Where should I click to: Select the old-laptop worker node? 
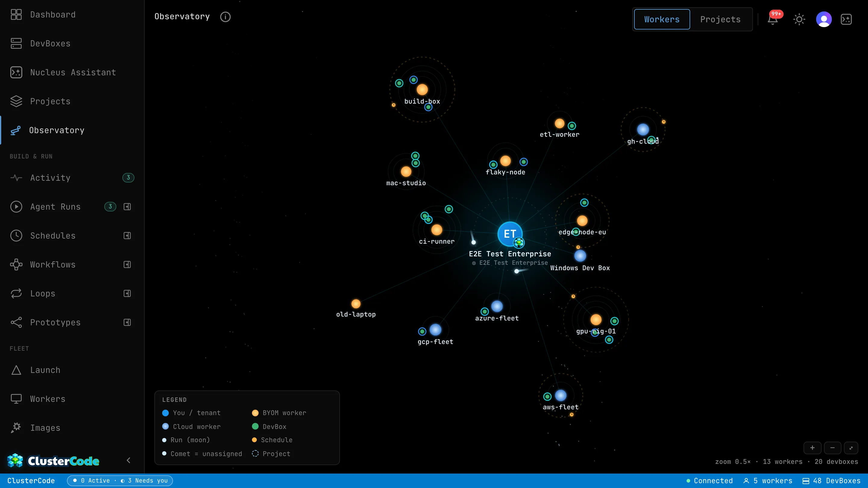pos(356,304)
